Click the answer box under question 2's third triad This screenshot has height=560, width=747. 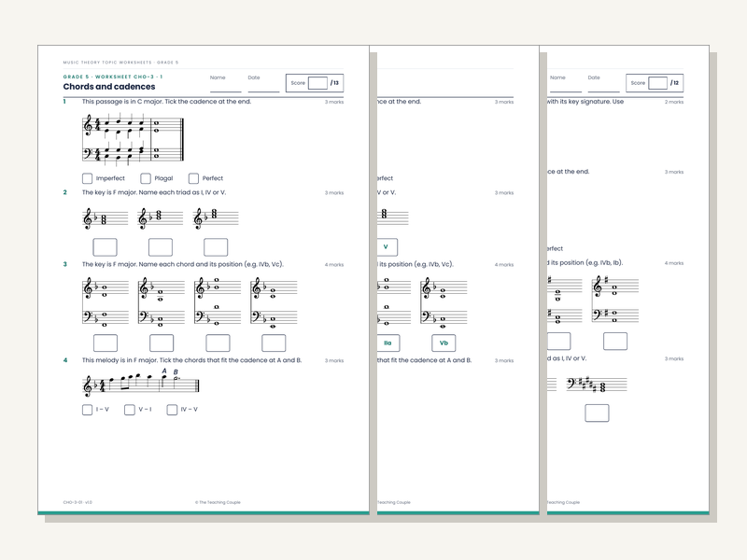point(216,247)
